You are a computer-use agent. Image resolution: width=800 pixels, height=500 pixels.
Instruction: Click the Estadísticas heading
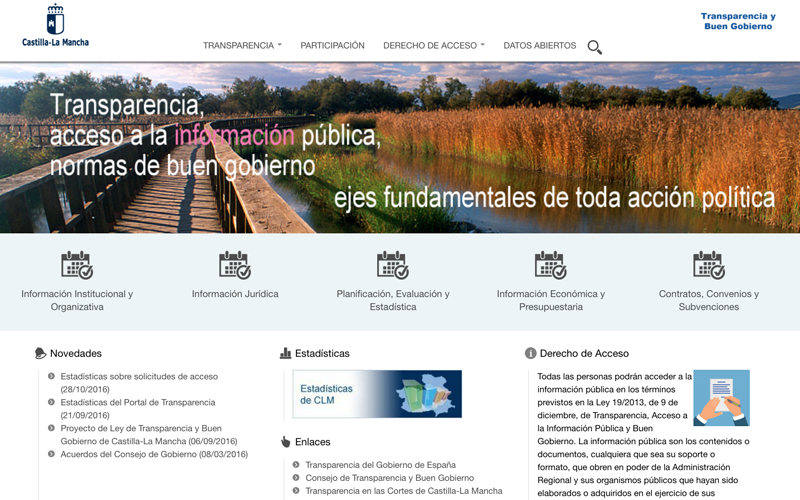tap(322, 353)
